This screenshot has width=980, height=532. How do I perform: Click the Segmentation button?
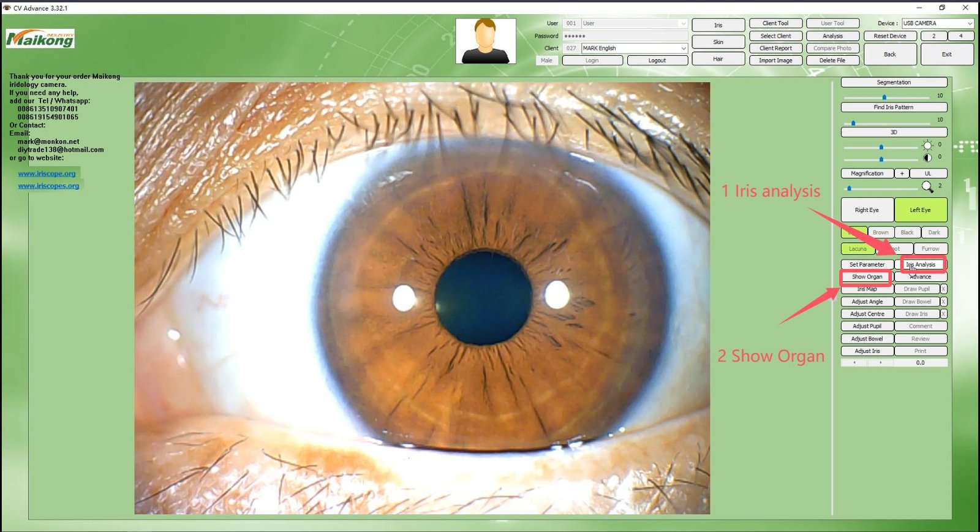pos(894,82)
